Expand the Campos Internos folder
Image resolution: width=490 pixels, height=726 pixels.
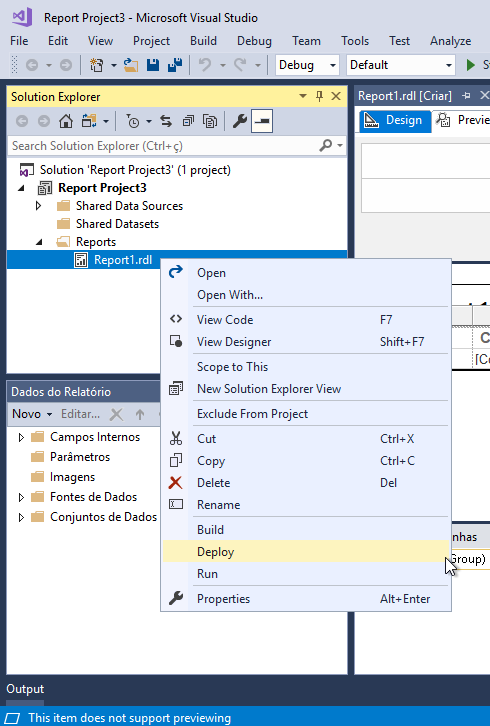[21, 437]
